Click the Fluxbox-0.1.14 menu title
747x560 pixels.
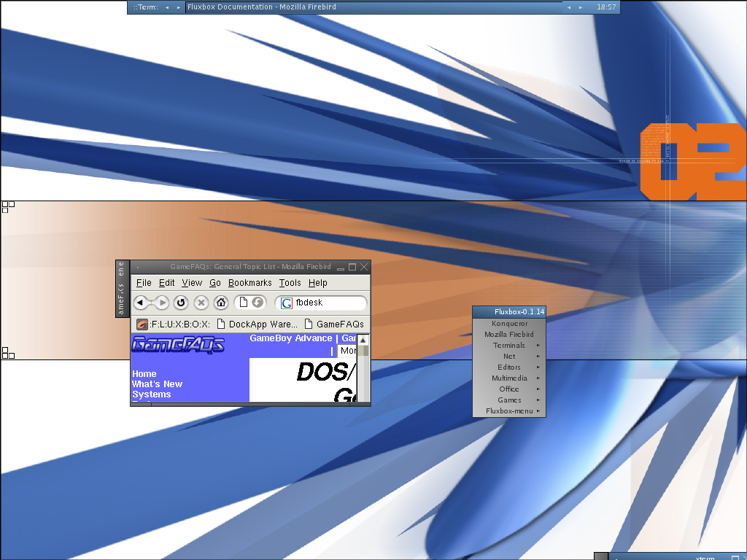coord(509,312)
